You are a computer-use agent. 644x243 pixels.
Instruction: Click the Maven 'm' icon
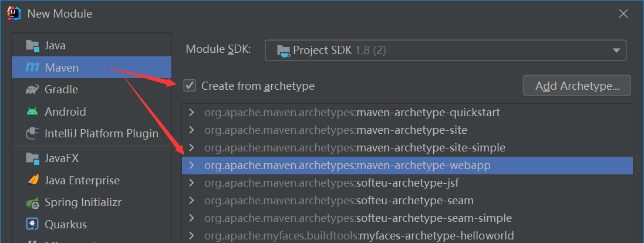[32, 67]
